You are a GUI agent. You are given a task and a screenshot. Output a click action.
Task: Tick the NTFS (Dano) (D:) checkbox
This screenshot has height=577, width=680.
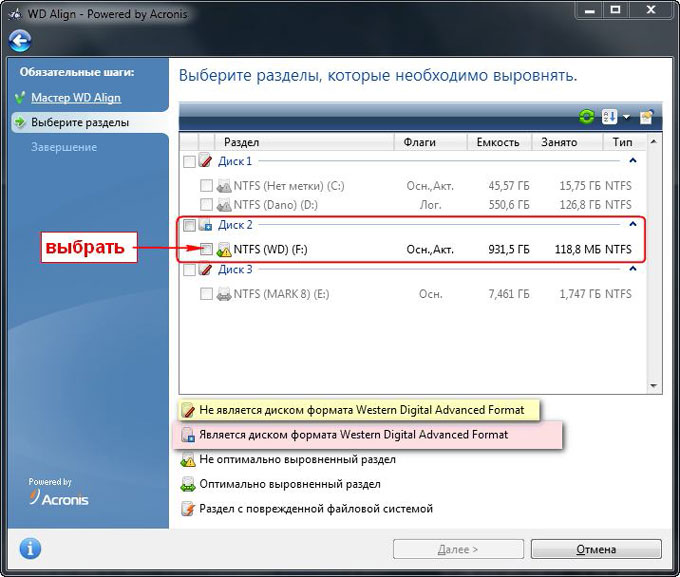point(206,204)
